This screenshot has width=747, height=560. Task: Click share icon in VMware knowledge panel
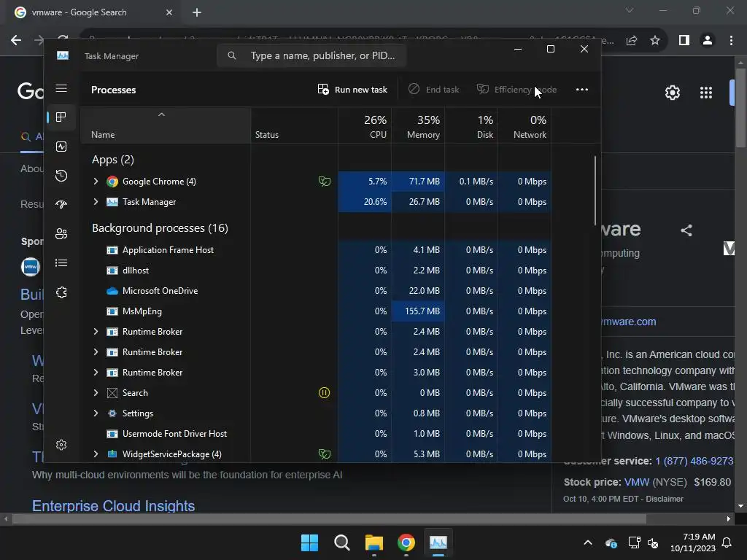click(x=686, y=231)
